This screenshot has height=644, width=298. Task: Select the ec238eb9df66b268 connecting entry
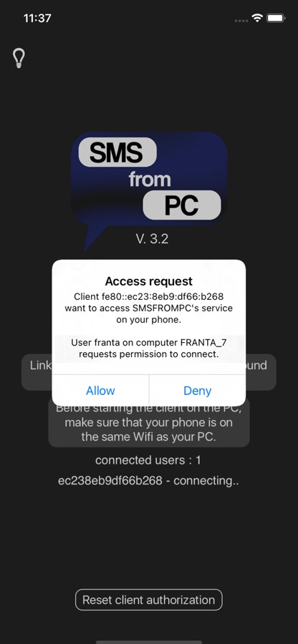point(148,481)
